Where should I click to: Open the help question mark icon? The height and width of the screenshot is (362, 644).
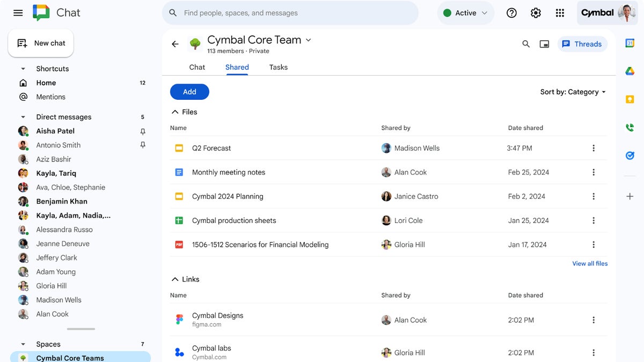(511, 13)
